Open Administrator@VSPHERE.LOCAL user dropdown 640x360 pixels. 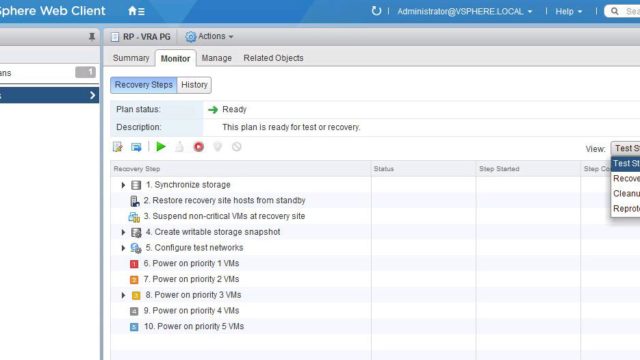click(465, 11)
